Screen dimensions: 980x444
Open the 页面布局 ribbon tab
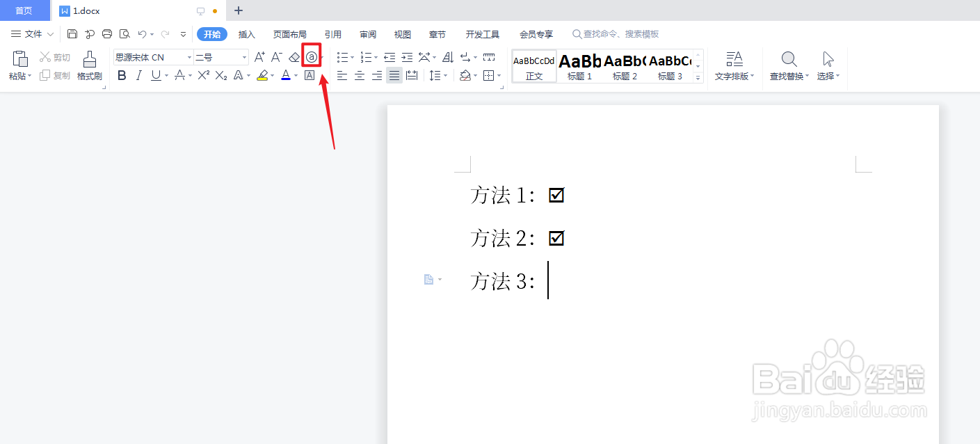tap(290, 33)
